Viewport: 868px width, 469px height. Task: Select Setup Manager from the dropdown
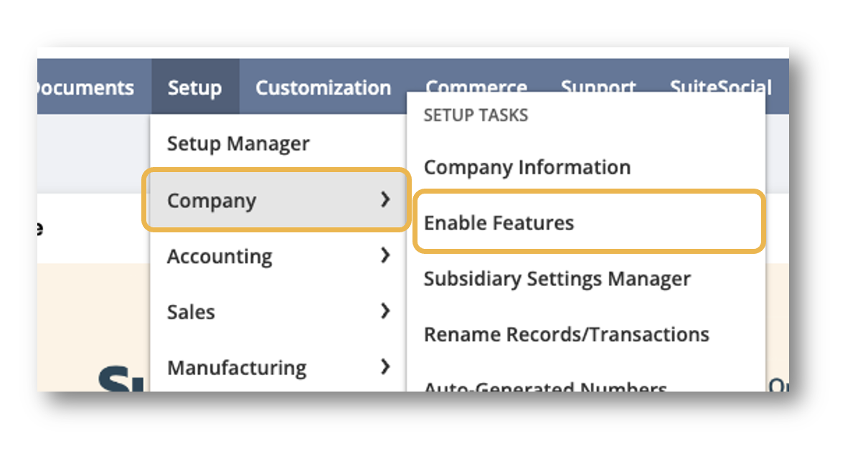click(238, 143)
